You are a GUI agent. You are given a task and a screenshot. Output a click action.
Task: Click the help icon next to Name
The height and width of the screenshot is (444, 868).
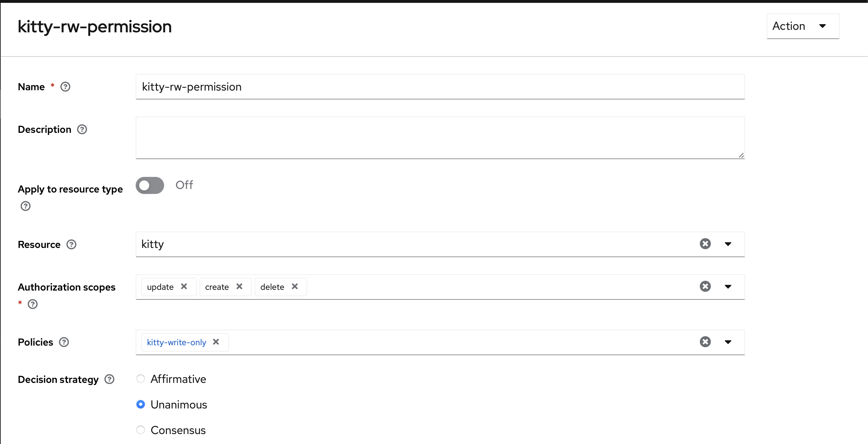click(65, 87)
